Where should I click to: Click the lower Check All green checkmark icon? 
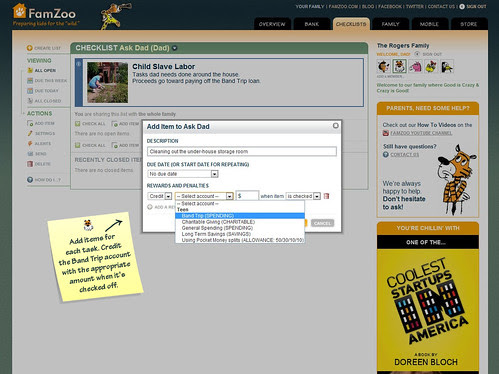78,145
